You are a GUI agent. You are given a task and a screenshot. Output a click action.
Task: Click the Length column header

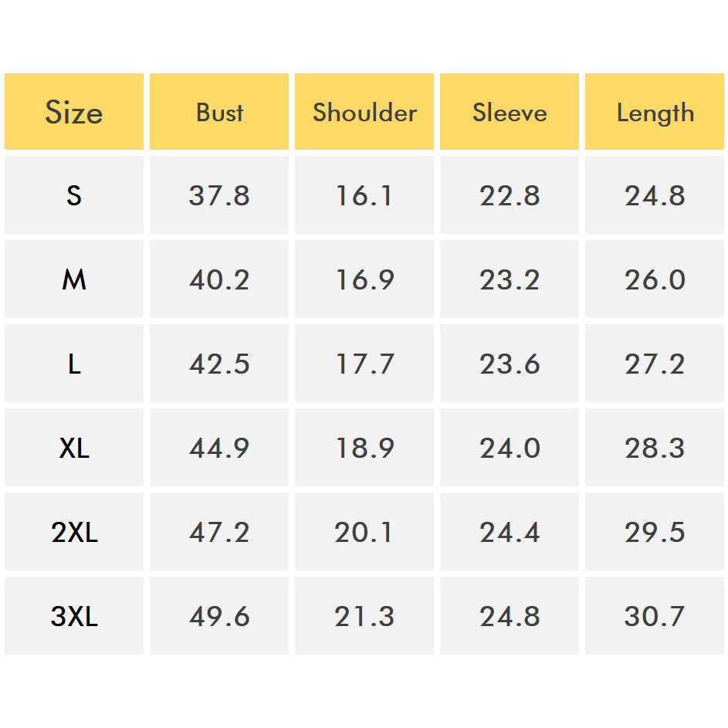[x=655, y=113]
